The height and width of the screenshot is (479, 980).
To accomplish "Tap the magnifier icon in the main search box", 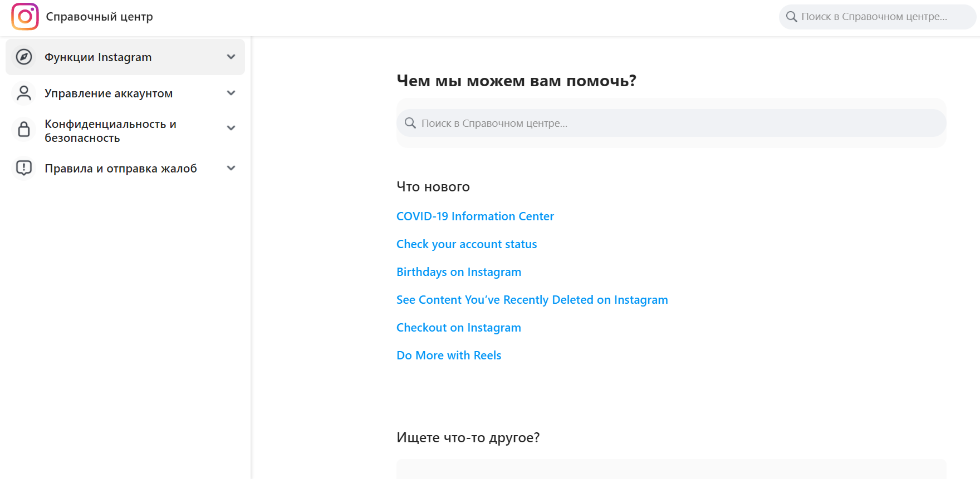I will pyautogui.click(x=410, y=123).
